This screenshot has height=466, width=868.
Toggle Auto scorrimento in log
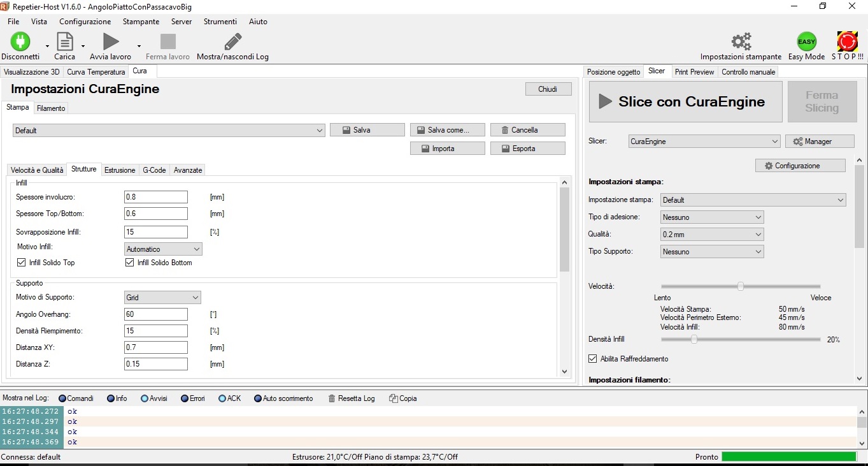pyautogui.click(x=284, y=398)
